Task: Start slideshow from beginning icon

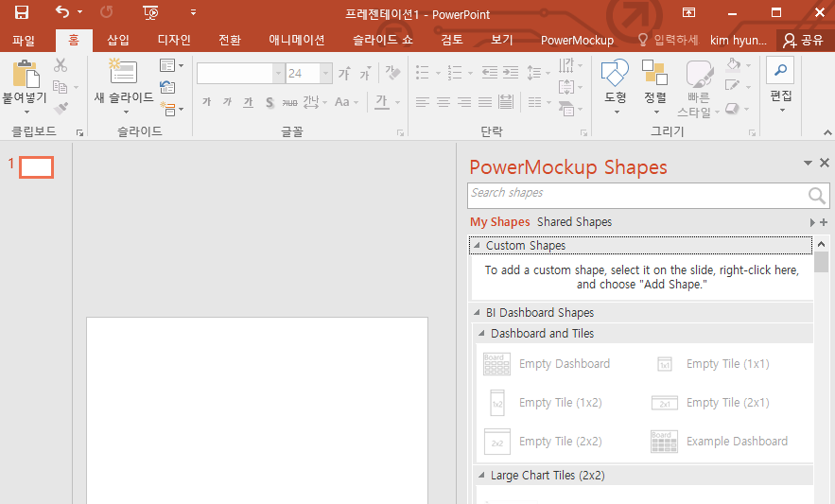Action: 150,12
